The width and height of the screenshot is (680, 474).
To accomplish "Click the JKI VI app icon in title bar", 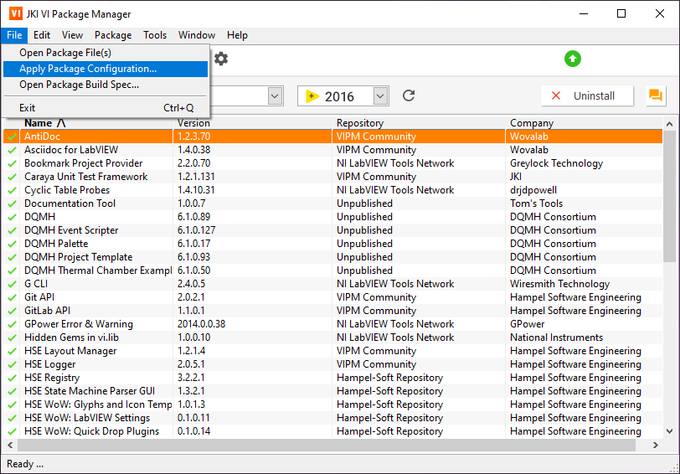I will (x=16, y=13).
